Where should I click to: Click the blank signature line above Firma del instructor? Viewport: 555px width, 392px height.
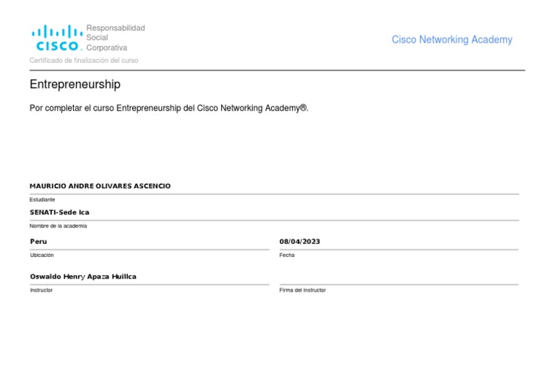click(398, 284)
